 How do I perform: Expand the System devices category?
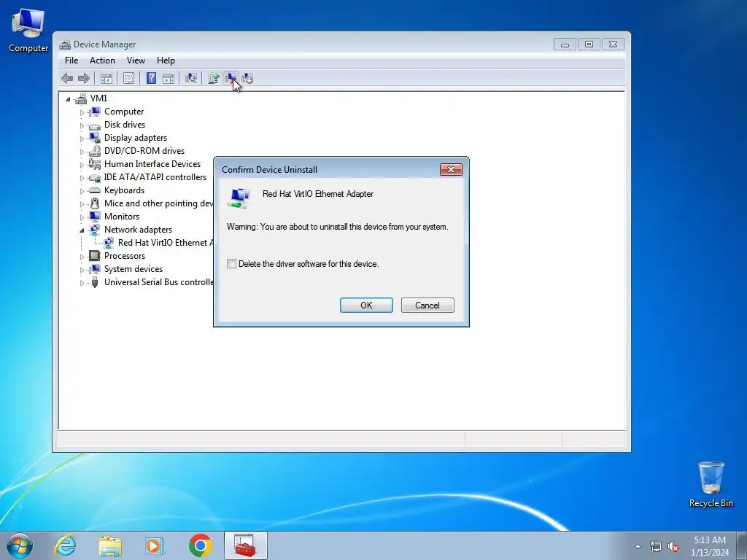pos(82,270)
